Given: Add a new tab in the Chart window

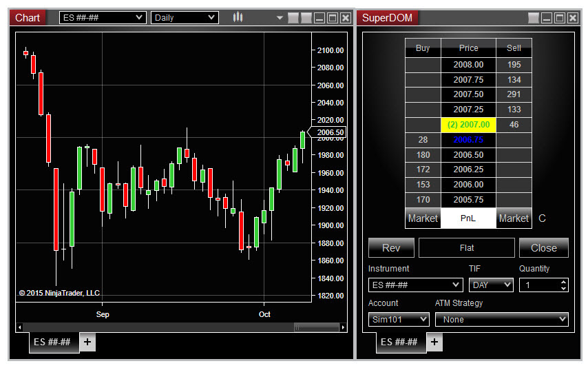Looking at the screenshot, I should click(x=87, y=342).
